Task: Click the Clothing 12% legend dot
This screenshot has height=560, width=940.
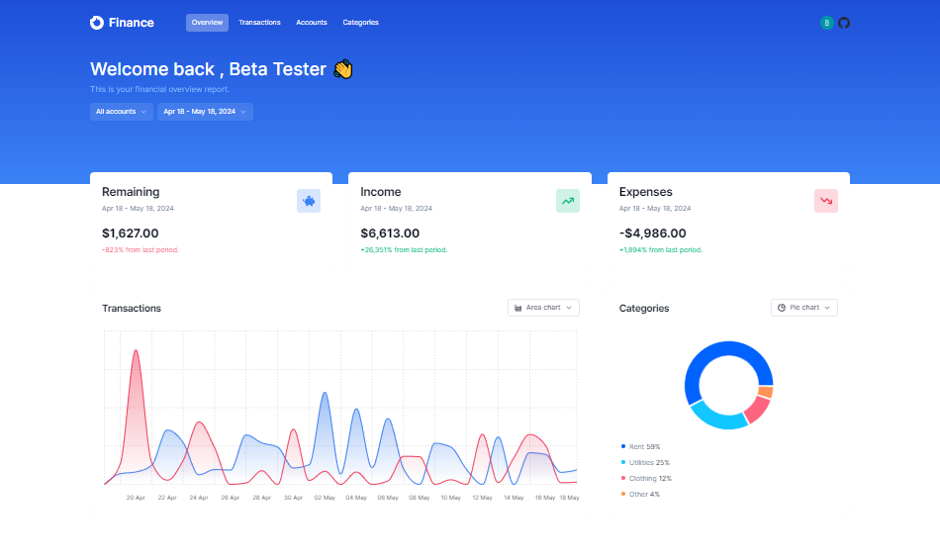Action: (623, 478)
